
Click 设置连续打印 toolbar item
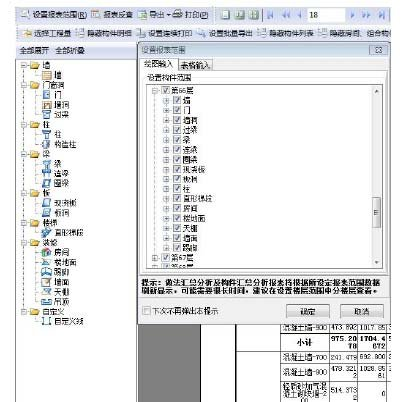click(x=164, y=33)
